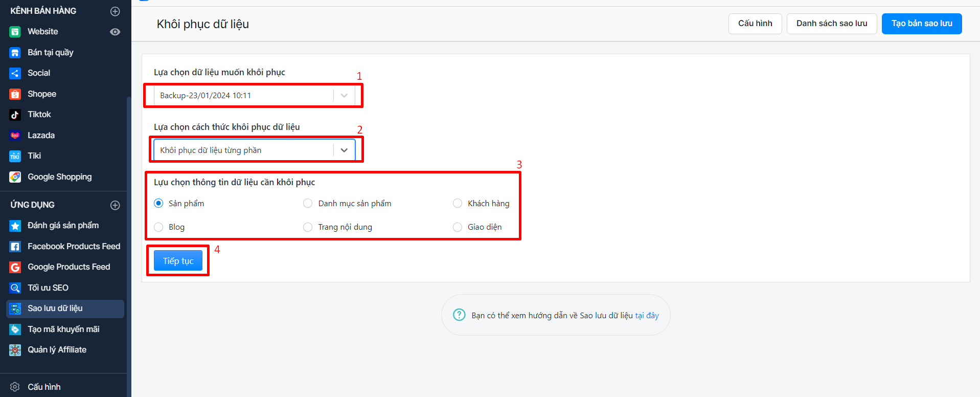Select the Khách hàng radio option
980x397 pixels.
(458, 203)
